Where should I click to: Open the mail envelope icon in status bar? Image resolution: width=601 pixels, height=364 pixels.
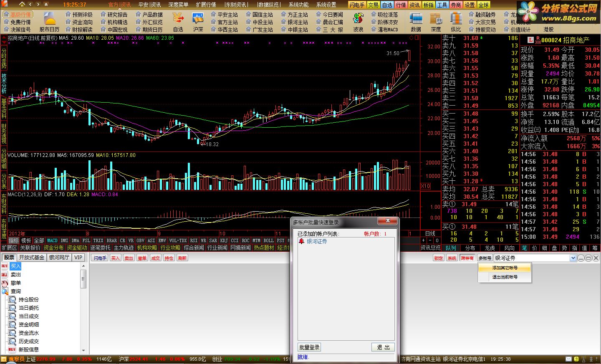(x=568, y=359)
